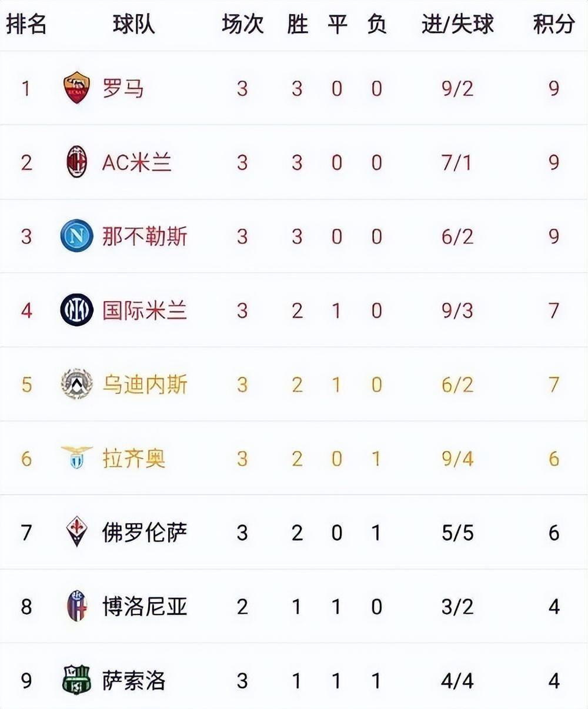Click the AS Roma club crest
This screenshot has height=709, width=588.
click(76, 88)
